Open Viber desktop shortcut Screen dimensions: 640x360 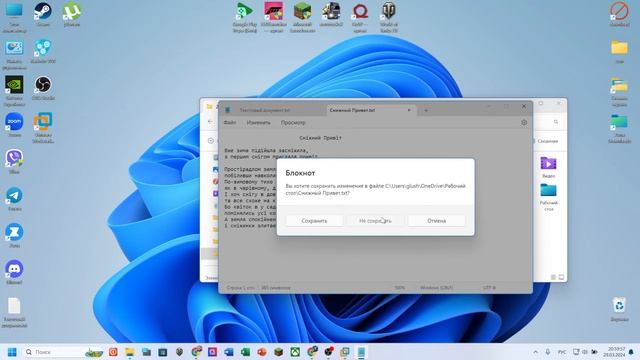coord(14,161)
